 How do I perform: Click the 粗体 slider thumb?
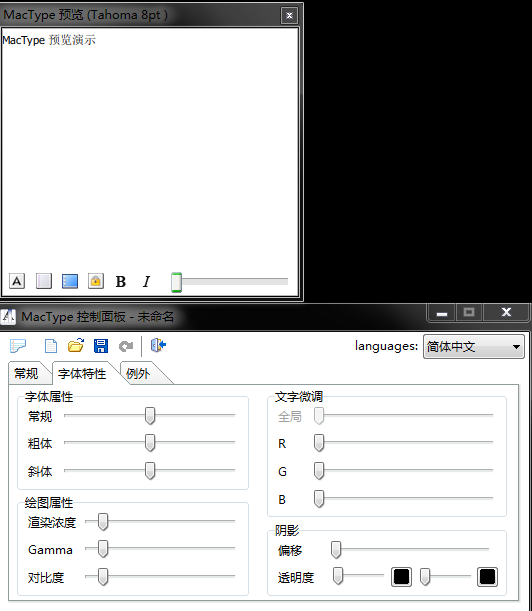tap(150, 443)
